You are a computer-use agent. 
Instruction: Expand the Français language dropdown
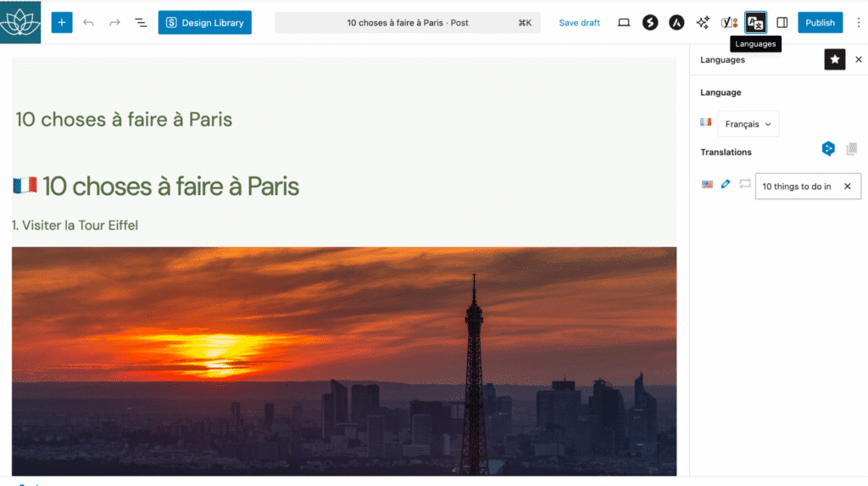[748, 124]
